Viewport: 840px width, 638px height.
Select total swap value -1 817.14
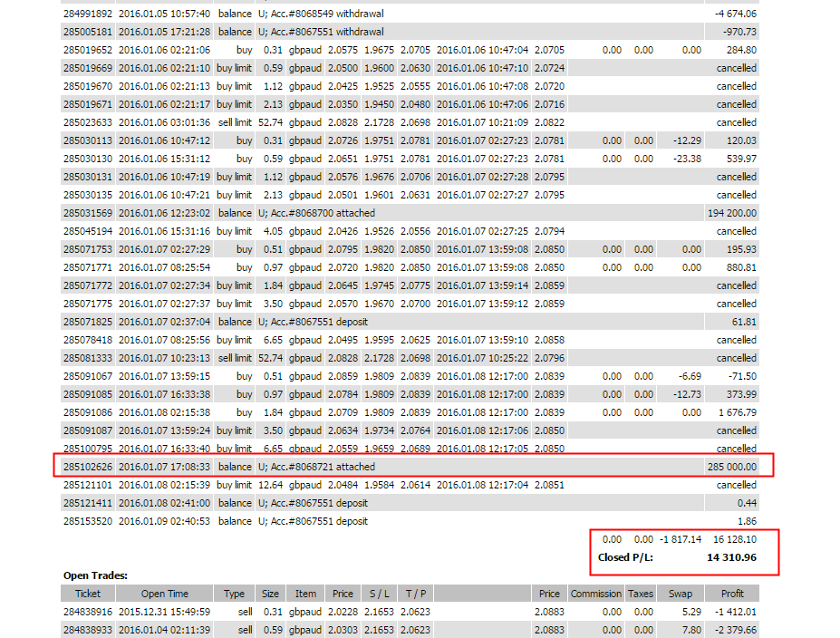[681, 540]
